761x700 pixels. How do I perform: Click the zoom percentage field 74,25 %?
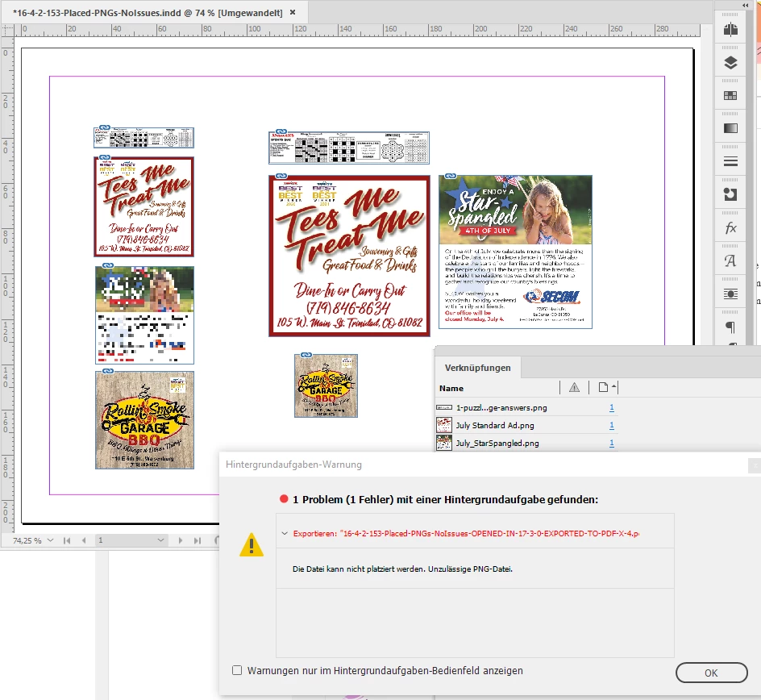[x=27, y=540]
